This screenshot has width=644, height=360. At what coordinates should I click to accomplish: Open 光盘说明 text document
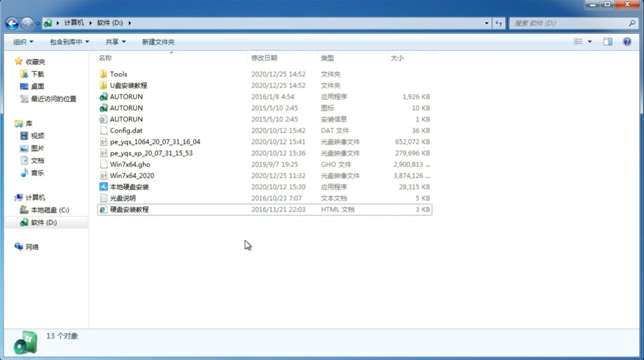click(122, 198)
